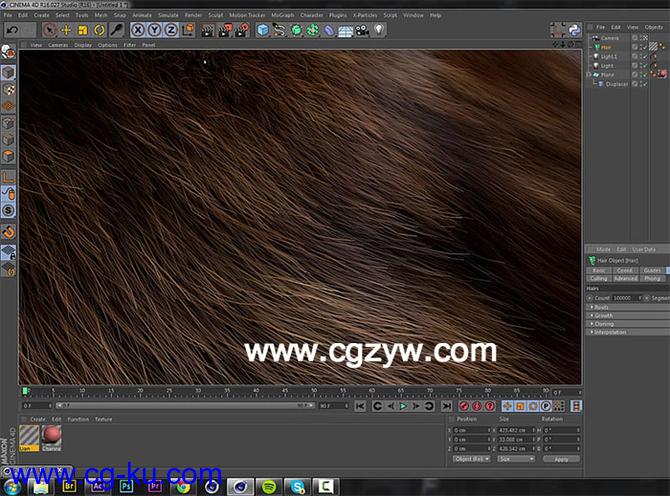Select the Live Selection tool
Image resolution: width=670 pixels, height=496 pixels.
tap(50, 30)
